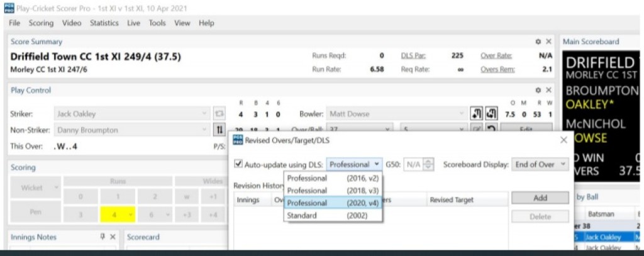Open the Scoring menu
644x256 pixels.
click(41, 23)
